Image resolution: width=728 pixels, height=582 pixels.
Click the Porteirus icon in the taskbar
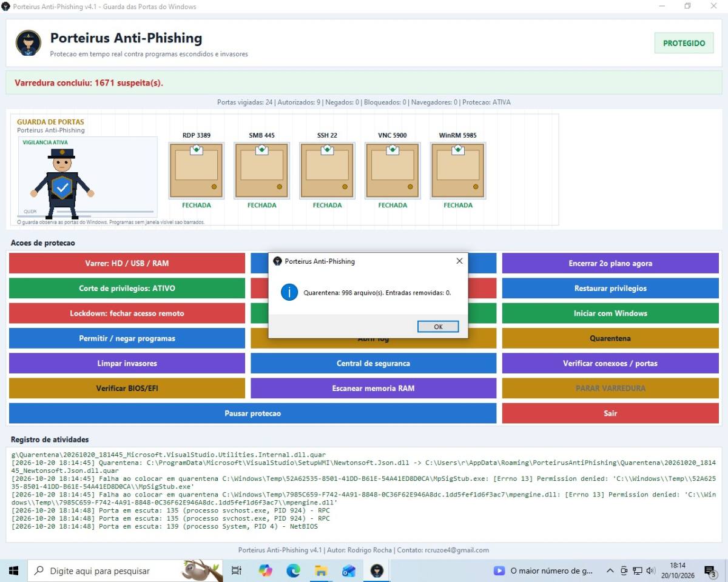pyautogui.click(x=377, y=570)
